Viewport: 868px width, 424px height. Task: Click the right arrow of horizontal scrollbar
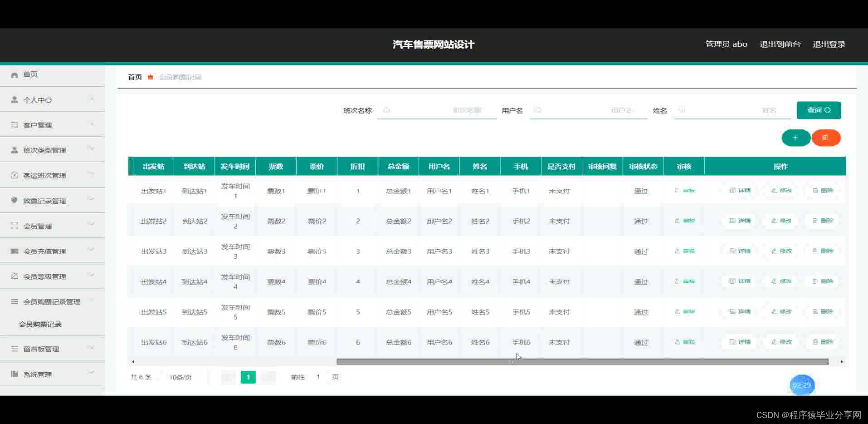click(x=842, y=362)
